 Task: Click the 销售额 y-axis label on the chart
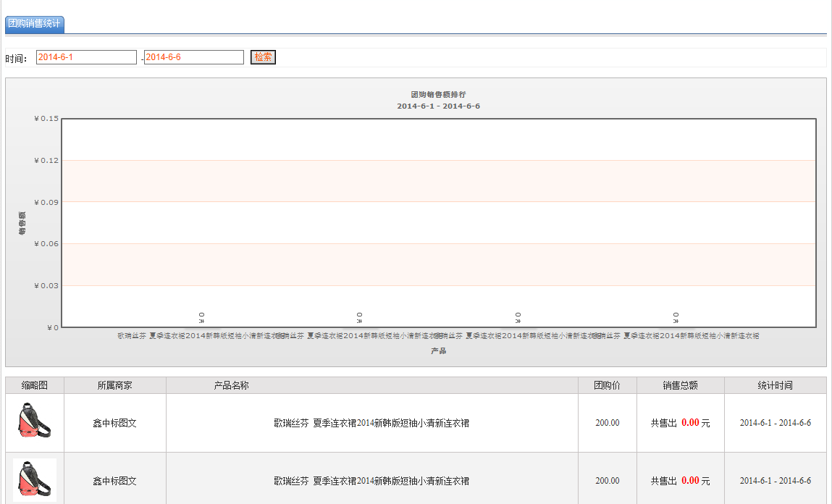(x=22, y=223)
